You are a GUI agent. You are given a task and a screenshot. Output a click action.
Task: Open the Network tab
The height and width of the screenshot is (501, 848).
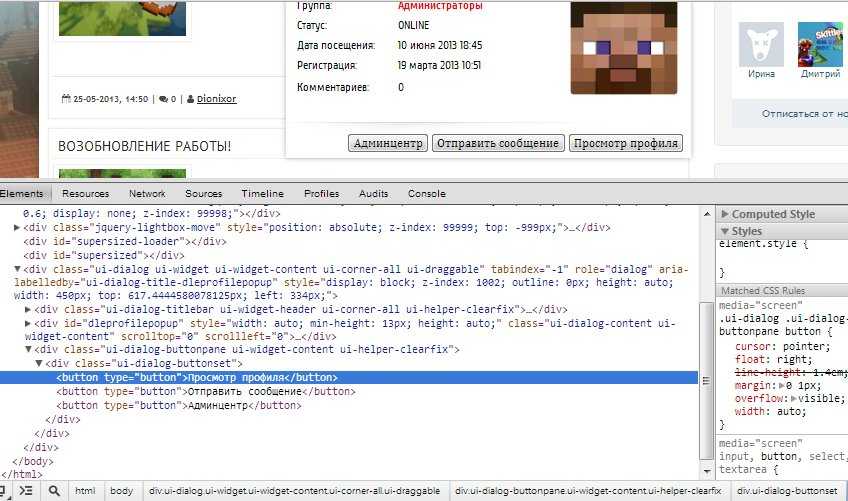pyautogui.click(x=147, y=194)
